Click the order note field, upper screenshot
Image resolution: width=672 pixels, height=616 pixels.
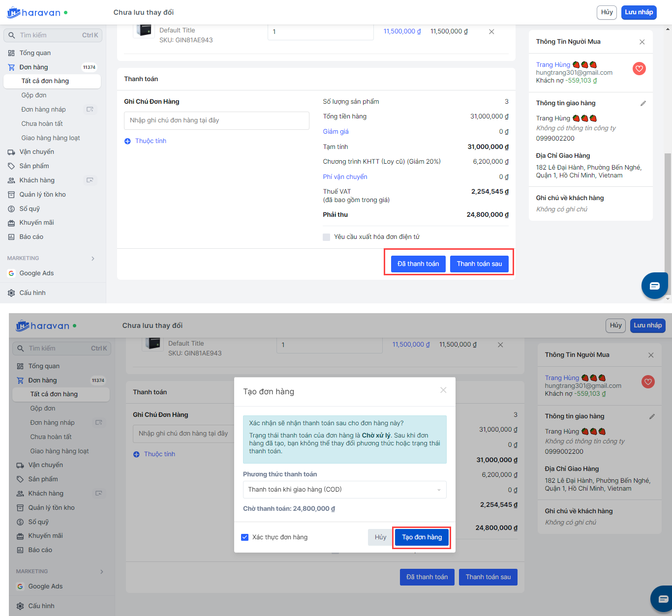click(x=216, y=121)
